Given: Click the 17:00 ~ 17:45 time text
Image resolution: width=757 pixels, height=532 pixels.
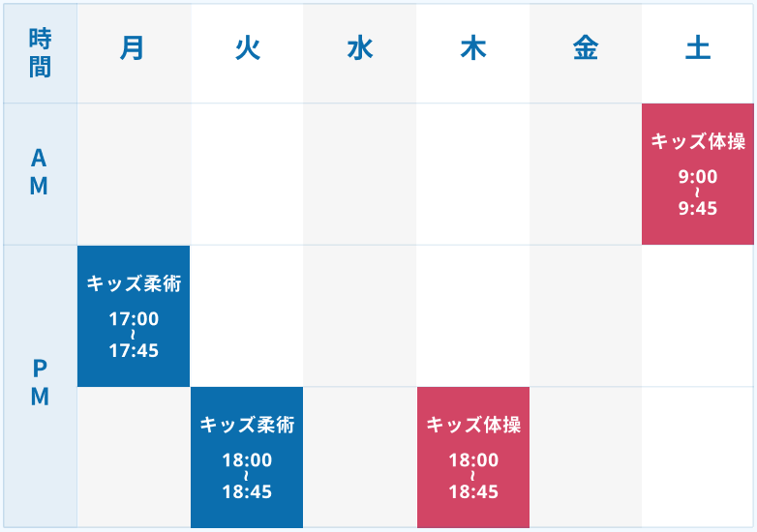Looking at the screenshot, I should tap(134, 335).
